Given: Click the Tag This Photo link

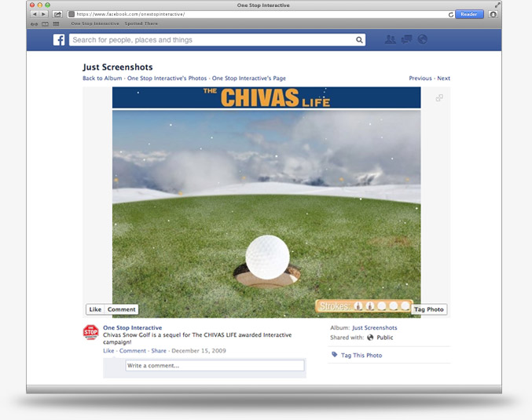Looking at the screenshot, I should pyautogui.click(x=361, y=356).
